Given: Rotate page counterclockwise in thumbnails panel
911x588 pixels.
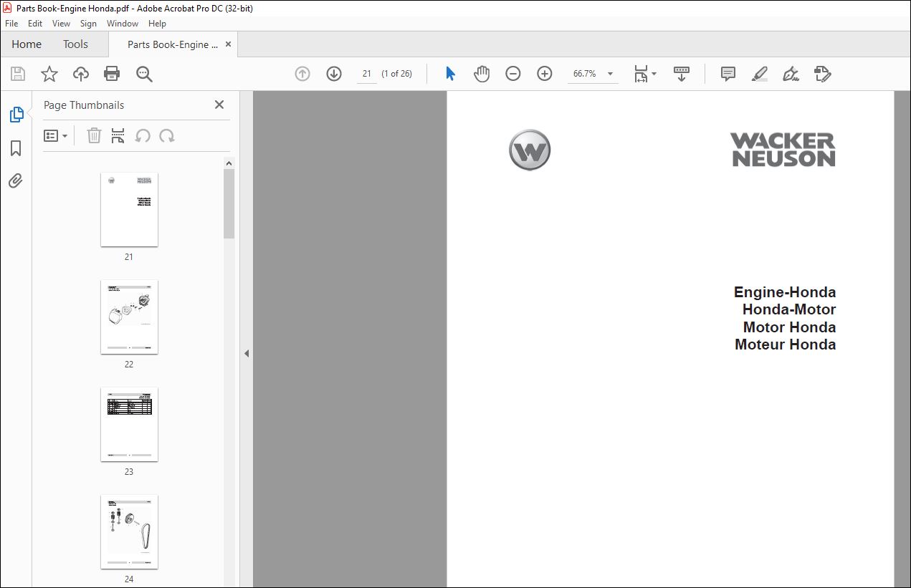Looking at the screenshot, I should point(143,135).
